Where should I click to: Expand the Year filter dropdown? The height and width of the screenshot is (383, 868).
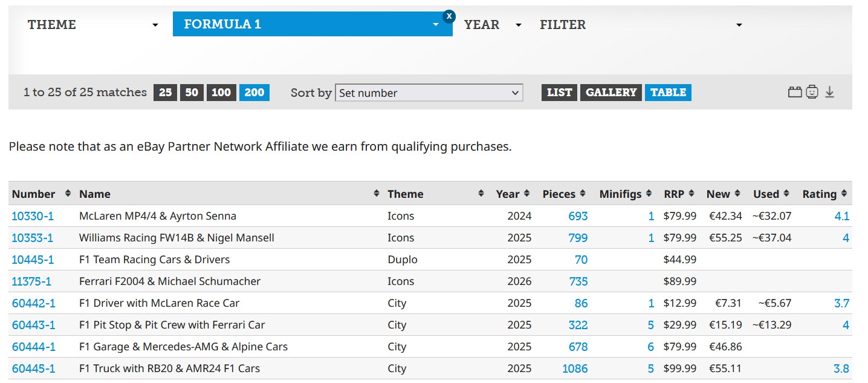point(492,25)
